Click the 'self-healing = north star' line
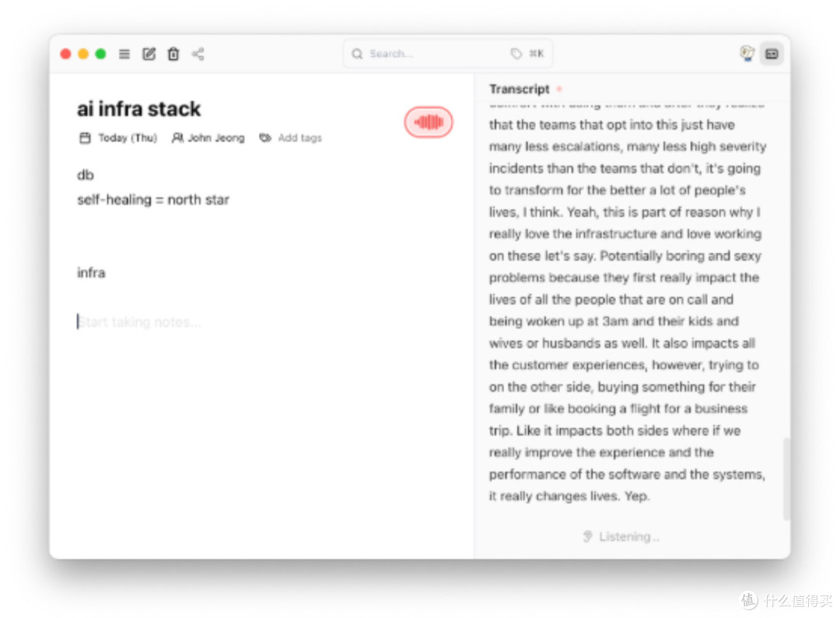The height and width of the screenshot is (618, 840). (153, 200)
